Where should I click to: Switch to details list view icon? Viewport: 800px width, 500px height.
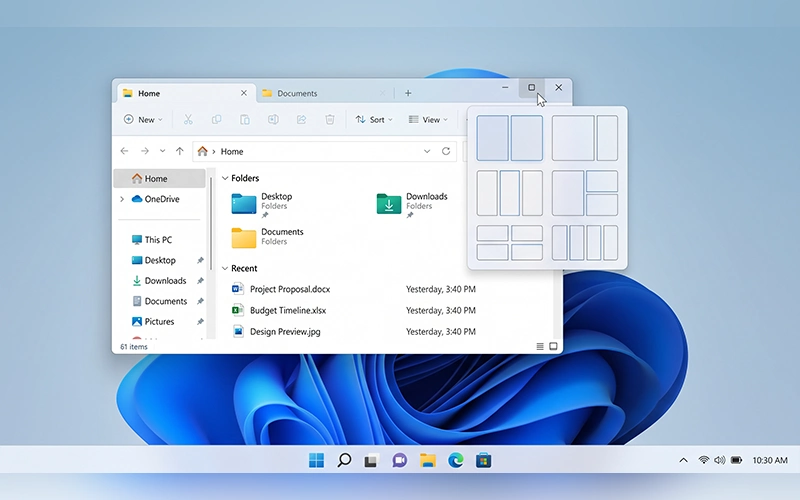(x=540, y=346)
